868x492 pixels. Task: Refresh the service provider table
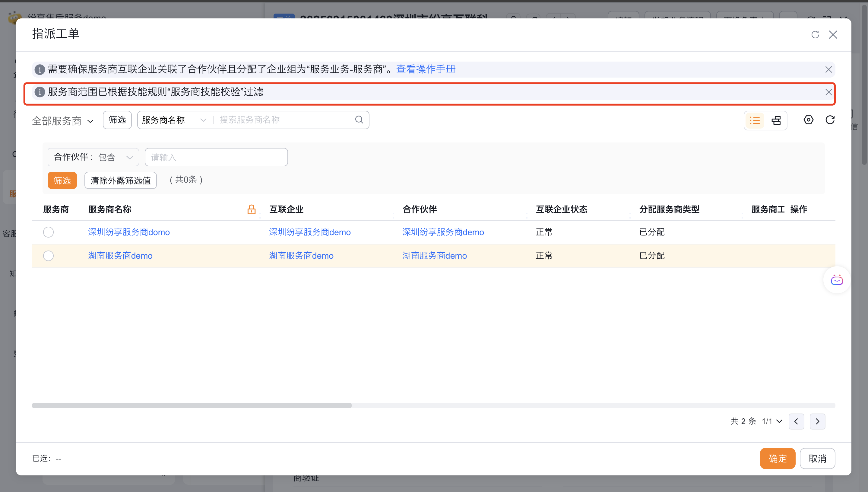click(830, 120)
